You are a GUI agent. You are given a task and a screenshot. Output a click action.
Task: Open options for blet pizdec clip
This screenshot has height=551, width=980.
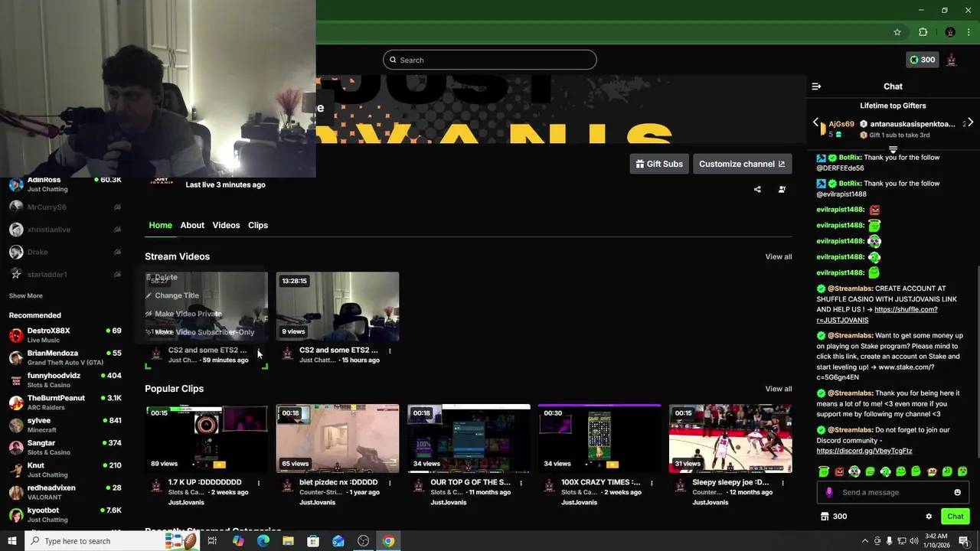coord(390,483)
